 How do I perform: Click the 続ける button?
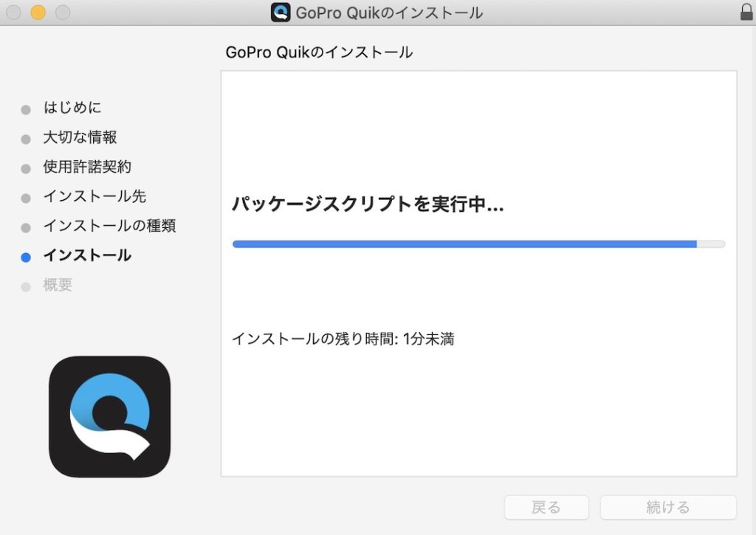point(668,507)
